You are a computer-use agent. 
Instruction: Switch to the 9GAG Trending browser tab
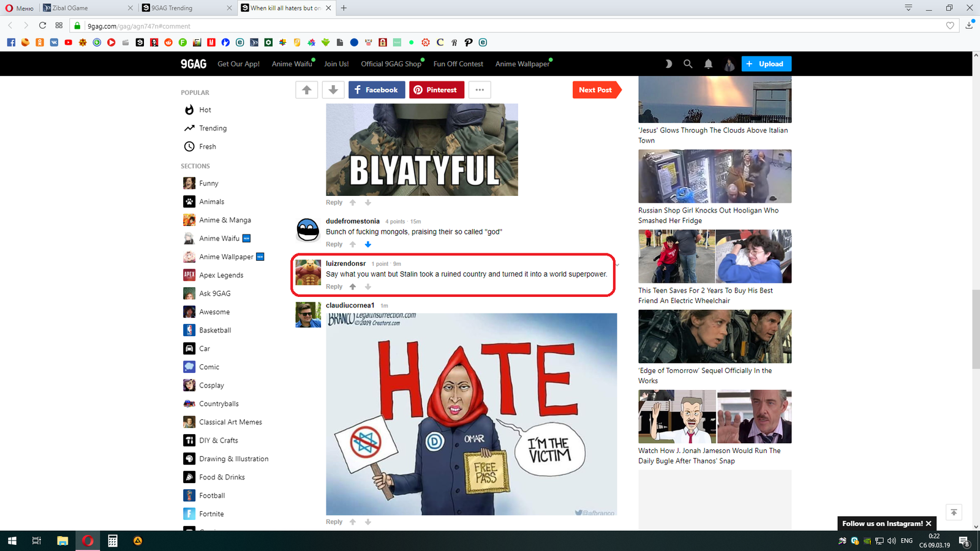(x=184, y=8)
